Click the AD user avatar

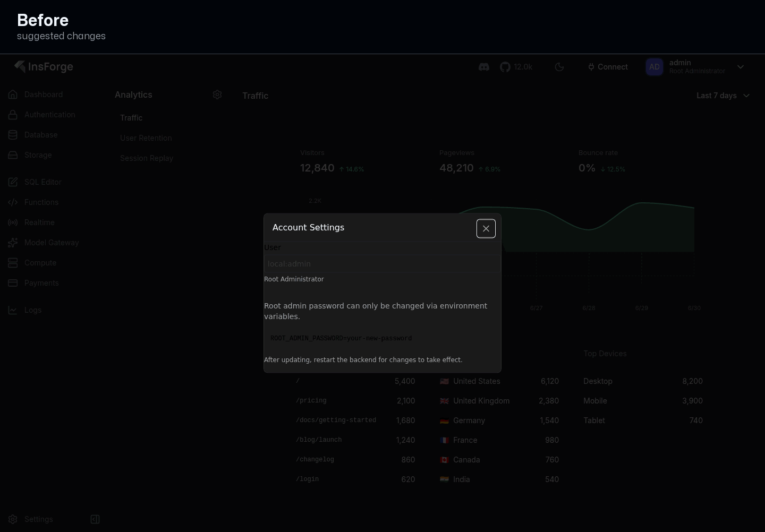[654, 67]
